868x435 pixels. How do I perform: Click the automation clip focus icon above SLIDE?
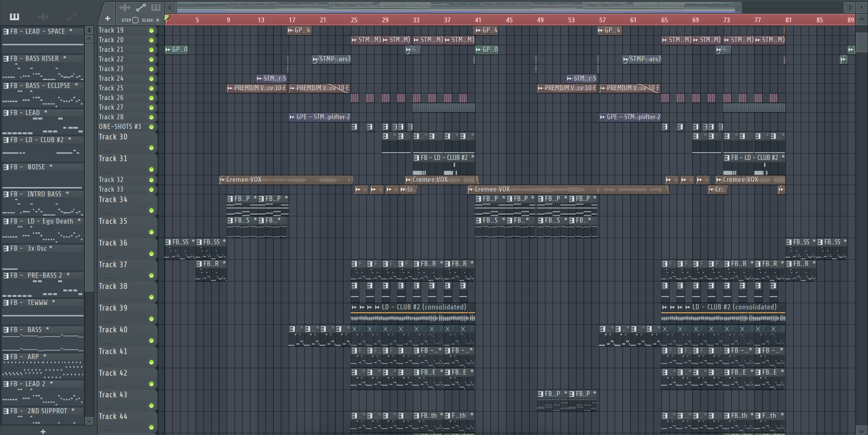tap(141, 7)
